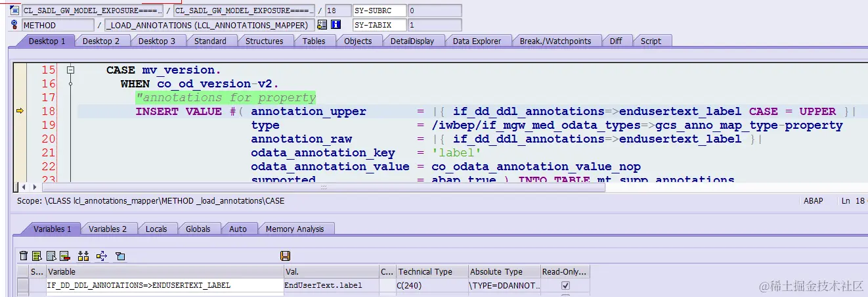Click line number 18 in the editor gutter
Viewport: 868px width, 297px height.
coord(49,111)
